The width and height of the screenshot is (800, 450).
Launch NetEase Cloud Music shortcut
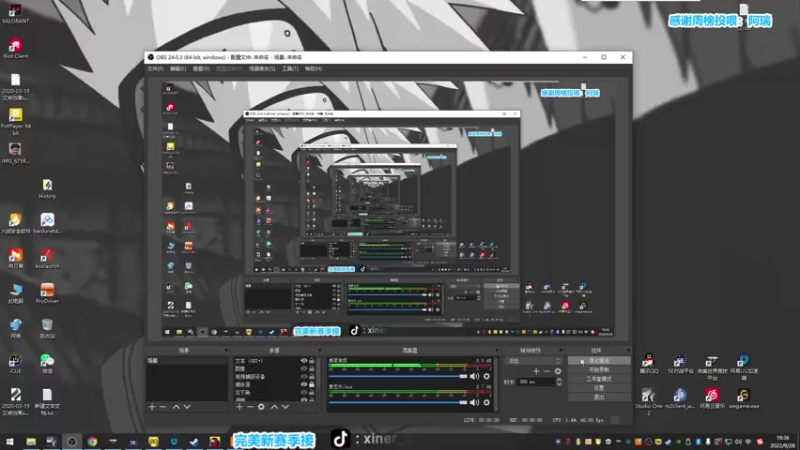[x=712, y=398]
